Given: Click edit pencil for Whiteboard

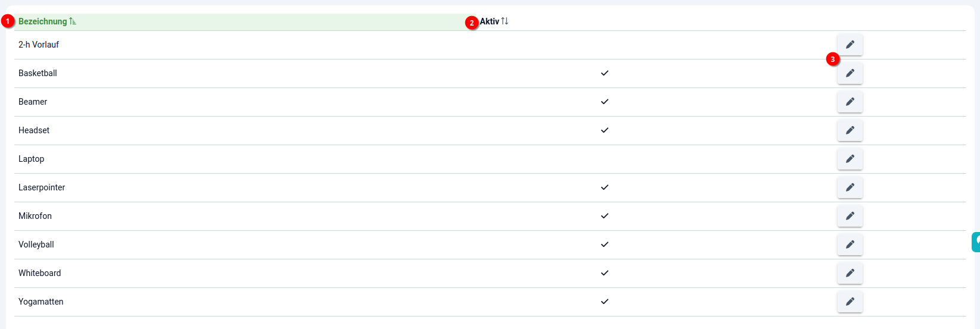Looking at the screenshot, I should (850, 273).
